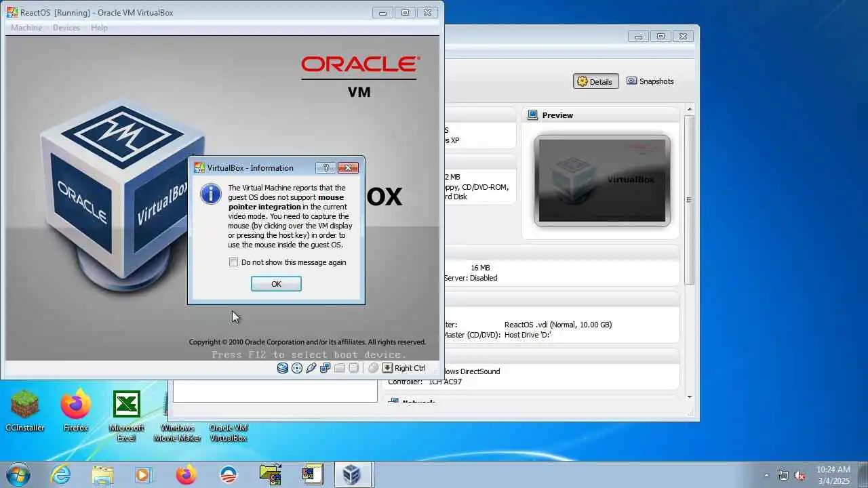
Task: Click the Show Desktop strip beside the clock
Action: tap(863, 474)
